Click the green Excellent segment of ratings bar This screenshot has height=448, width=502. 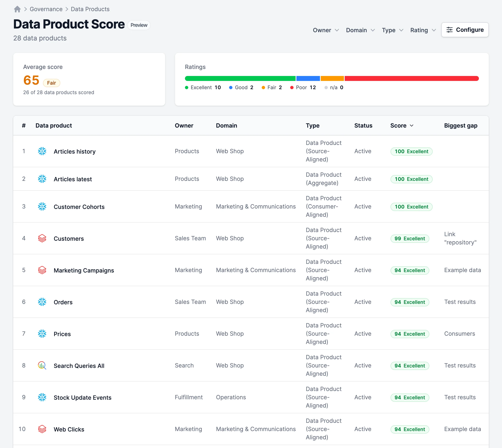pyautogui.click(x=240, y=78)
